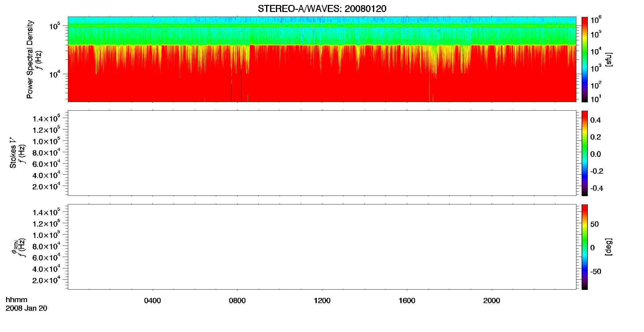Image resolution: width=644 pixels, height=332 pixels.
Task: Click the 2008 Jan 20 date label
Action: (x=26, y=308)
